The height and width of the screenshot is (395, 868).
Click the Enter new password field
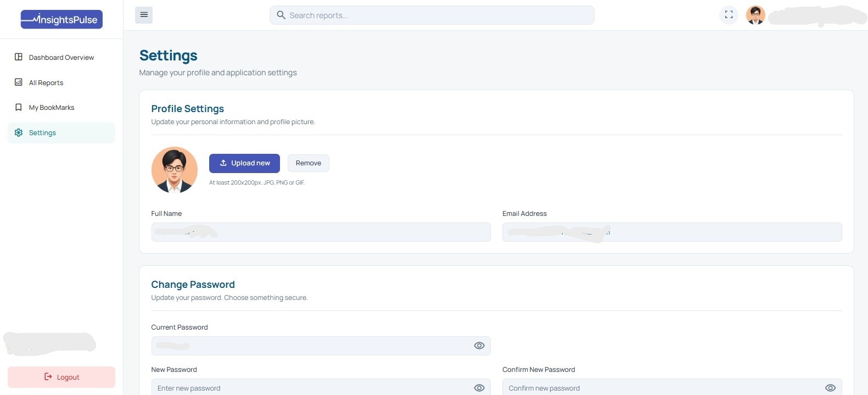(x=321, y=387)
